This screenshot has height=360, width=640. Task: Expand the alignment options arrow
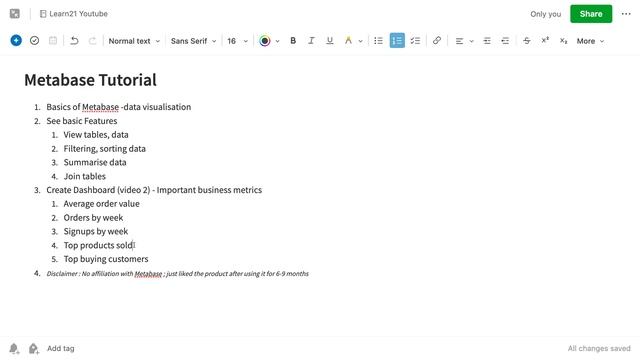point(471,41)
